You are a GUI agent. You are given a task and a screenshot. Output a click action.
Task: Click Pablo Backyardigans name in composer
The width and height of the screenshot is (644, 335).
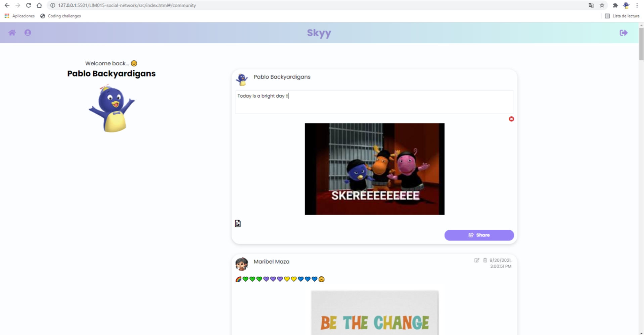point(282,77)
